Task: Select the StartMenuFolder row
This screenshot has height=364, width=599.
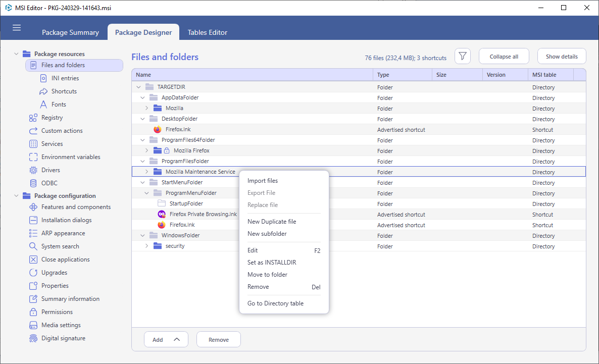Action: coord(358,183)
